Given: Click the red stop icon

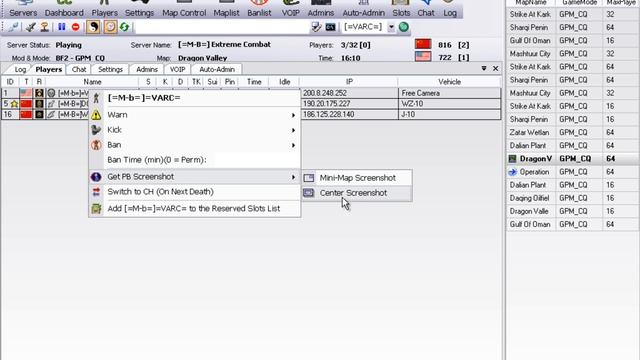Looking at the screenshot, I should click(76, 27).
